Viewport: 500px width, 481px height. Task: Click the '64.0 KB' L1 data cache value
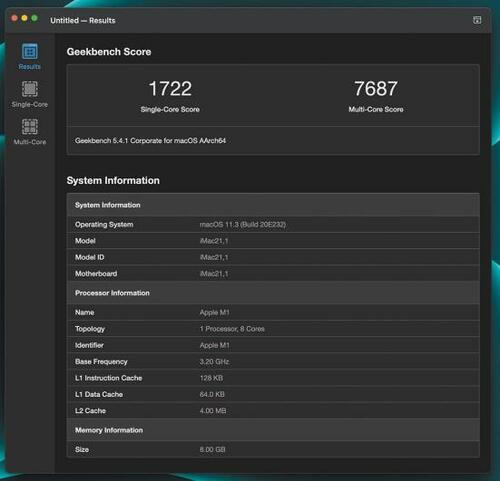click(212, 394)
